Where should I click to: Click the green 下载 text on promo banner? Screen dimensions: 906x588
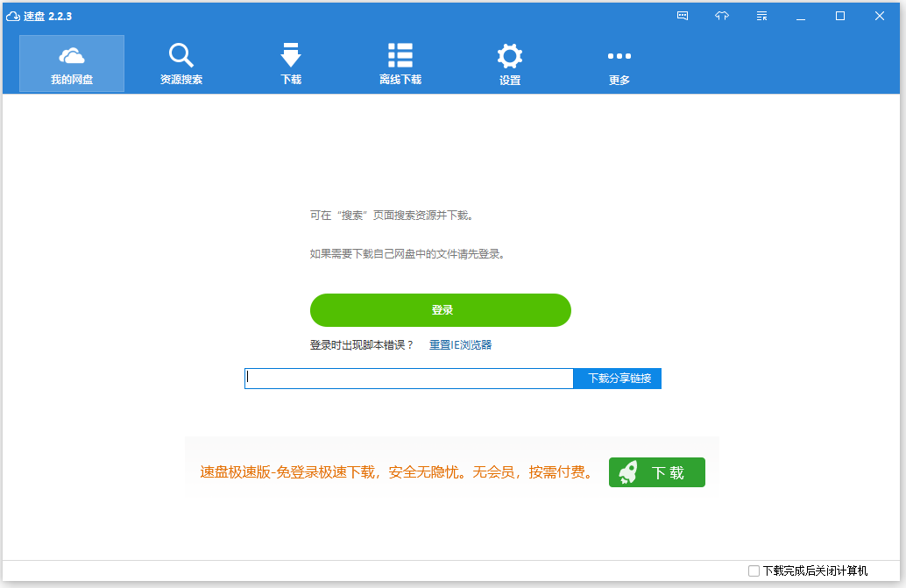point(668,472)
